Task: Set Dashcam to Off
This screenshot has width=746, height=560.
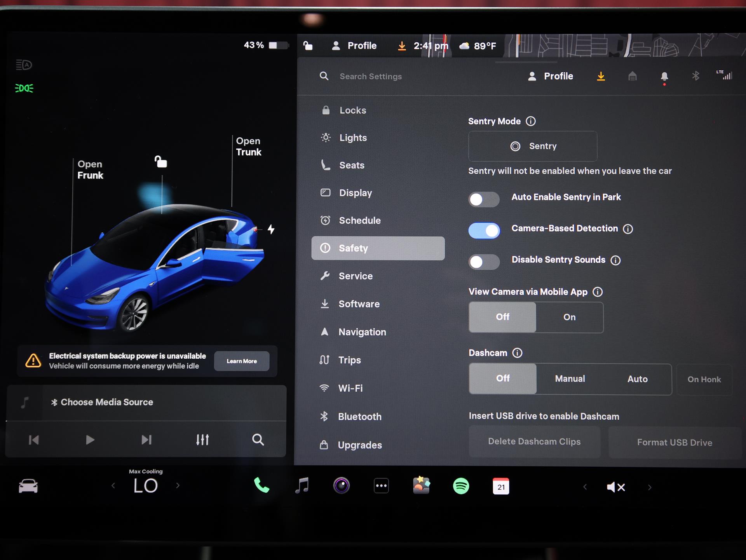Action: coord(503,379)
